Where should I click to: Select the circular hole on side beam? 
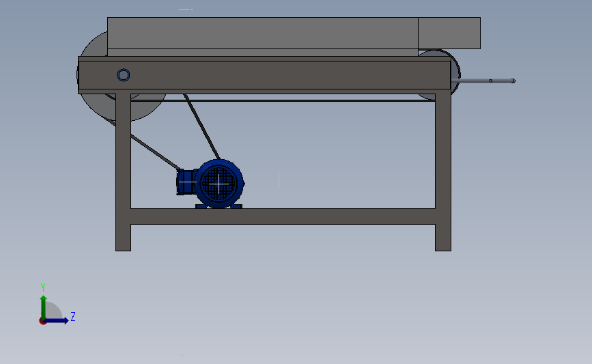pyautogui.click(x=124, y=75)
